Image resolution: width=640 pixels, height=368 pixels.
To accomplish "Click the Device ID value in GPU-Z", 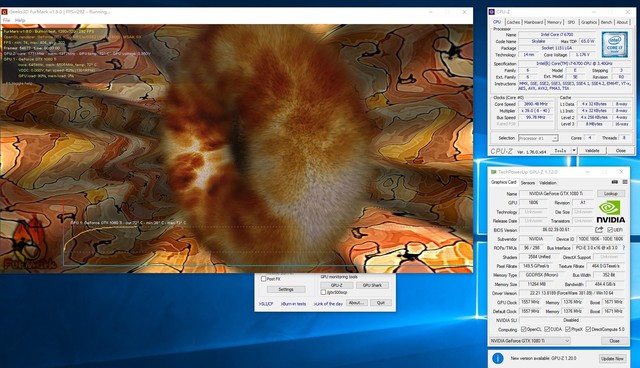I will [x=601, y=239].
